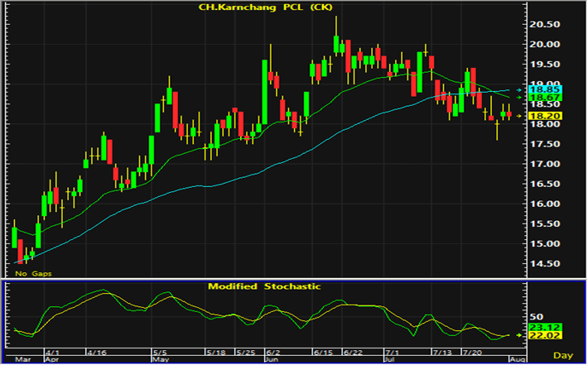The image size is (588, 365).
Task: Click the 14.50 price axis label
Action: [544, 264]
